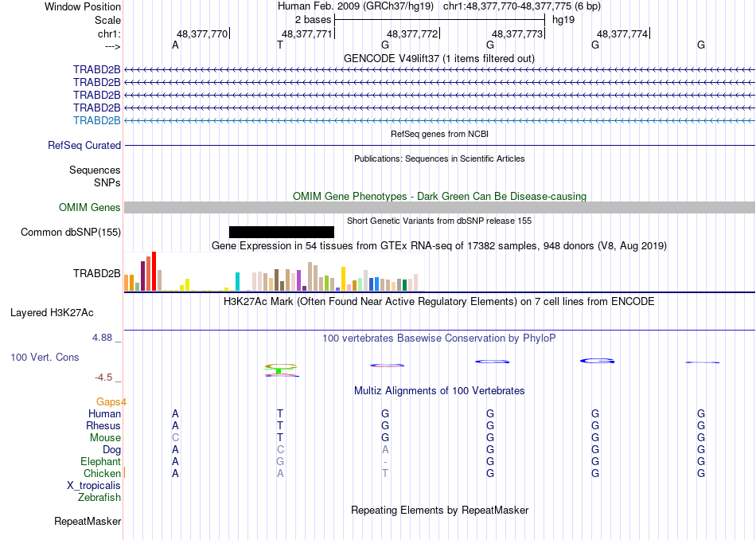756x540 pixels.
Task: Open 100 vertebrates Basewise Conservation title
Action: 439,338
